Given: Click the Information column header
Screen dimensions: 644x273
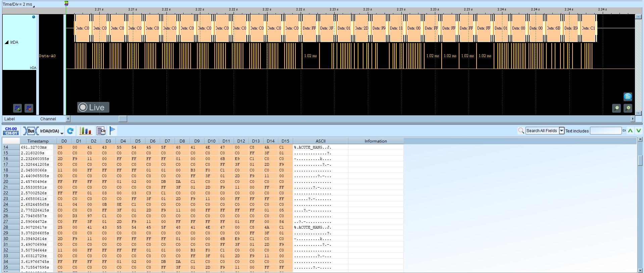Looking at the screenshot, I should coord(376,141).
